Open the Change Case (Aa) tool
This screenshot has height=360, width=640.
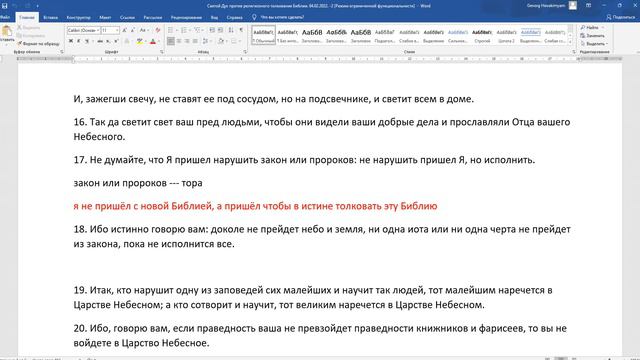pos(143,30)
